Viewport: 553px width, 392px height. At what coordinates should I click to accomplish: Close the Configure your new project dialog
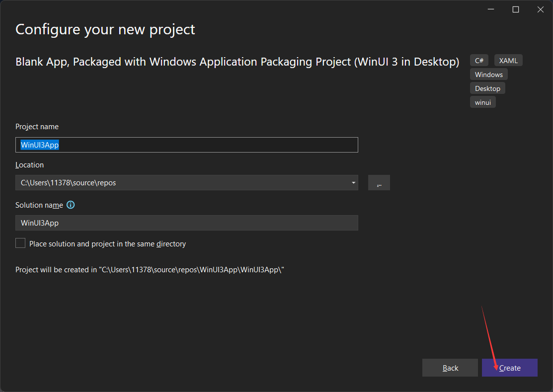(540, 9)
